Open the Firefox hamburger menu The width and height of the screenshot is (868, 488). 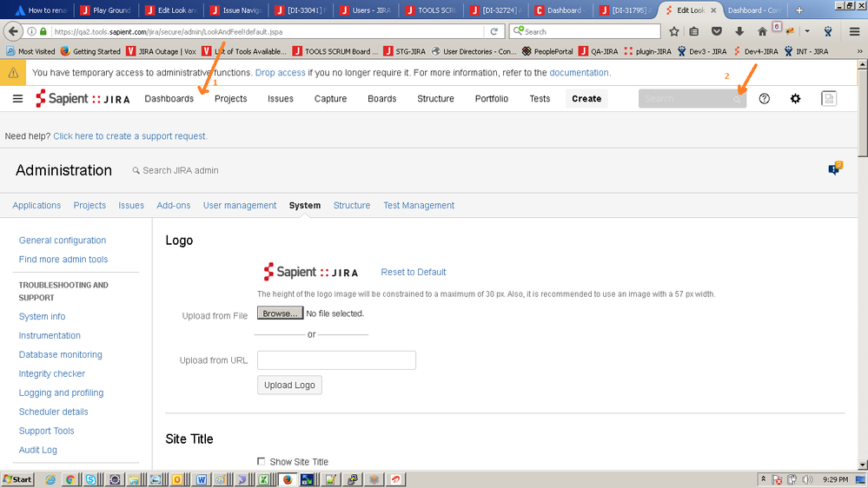pyautogui.click(x=854, y=31)
